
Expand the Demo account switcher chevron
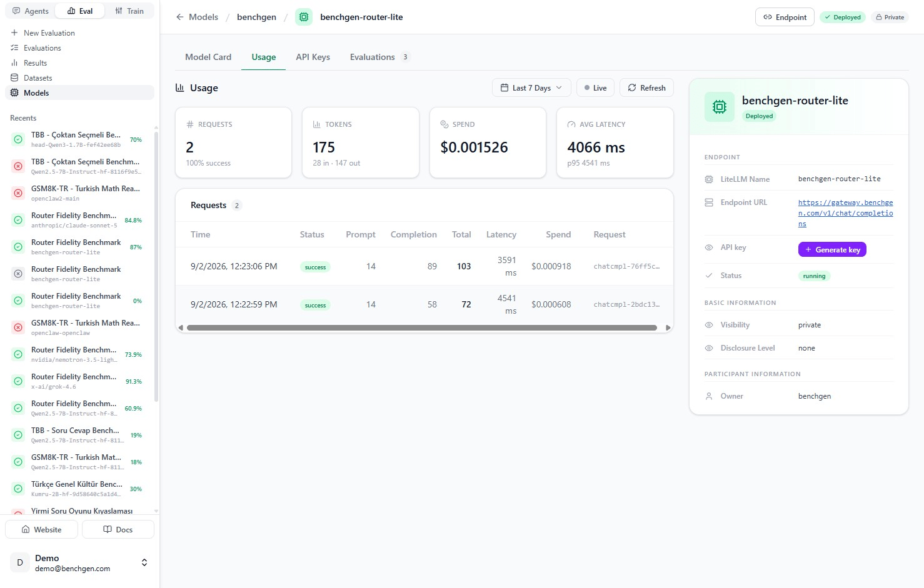tap(144, 562)
